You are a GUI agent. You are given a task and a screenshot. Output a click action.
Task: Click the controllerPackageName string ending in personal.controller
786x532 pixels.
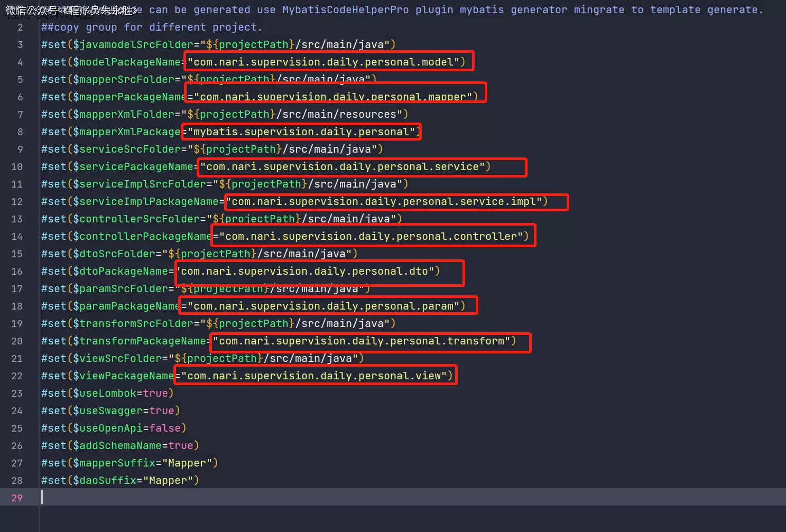[x=371, y=236]
